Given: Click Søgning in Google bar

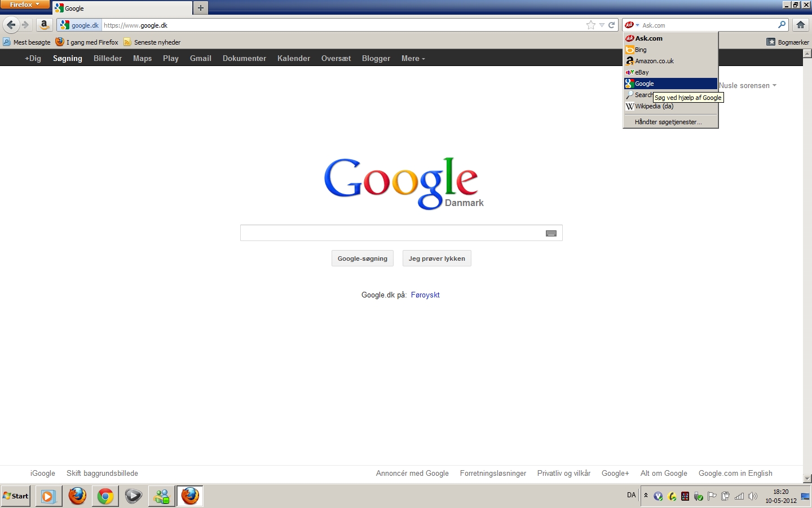Looking at the screenshot, I should [x=68, y=58].
